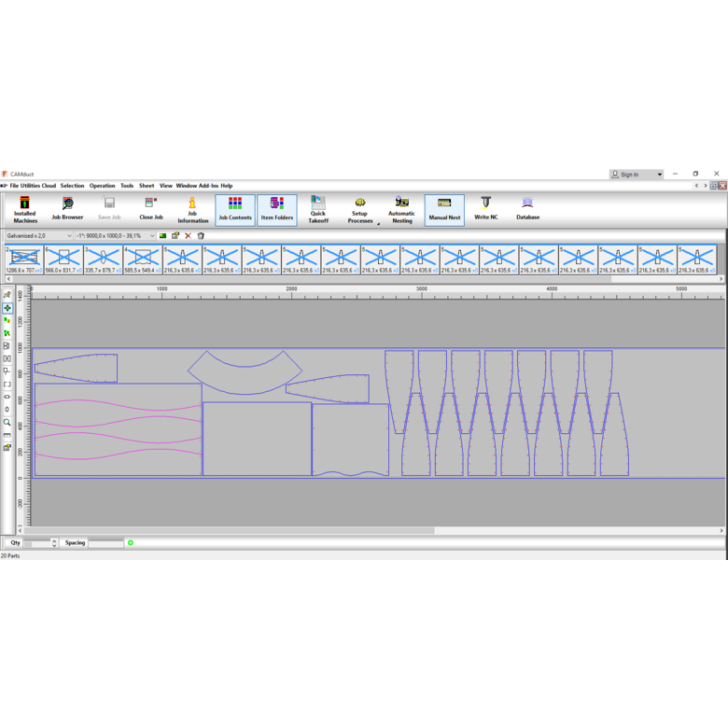
Task: Toggle the Item Folders panel
Action: click(x=276, y=210)
